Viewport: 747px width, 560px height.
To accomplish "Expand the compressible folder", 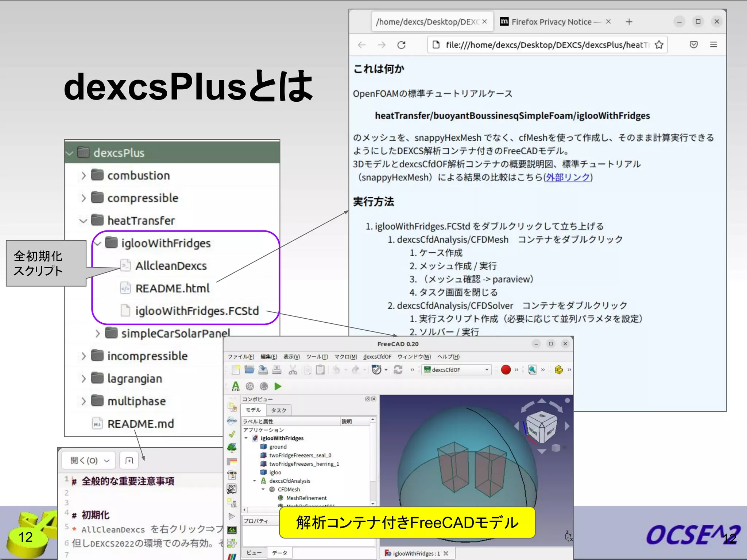I will pyautogui.click(x=83, y=198).
